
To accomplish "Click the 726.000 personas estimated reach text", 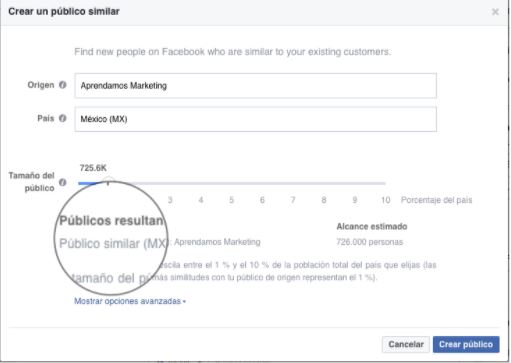I will (370, 242).
